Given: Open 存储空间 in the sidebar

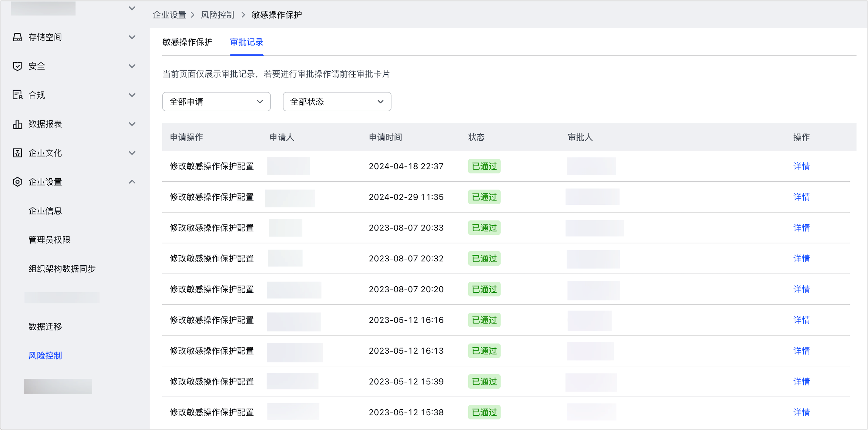Looking at the screenshot, I should [45, 37].
